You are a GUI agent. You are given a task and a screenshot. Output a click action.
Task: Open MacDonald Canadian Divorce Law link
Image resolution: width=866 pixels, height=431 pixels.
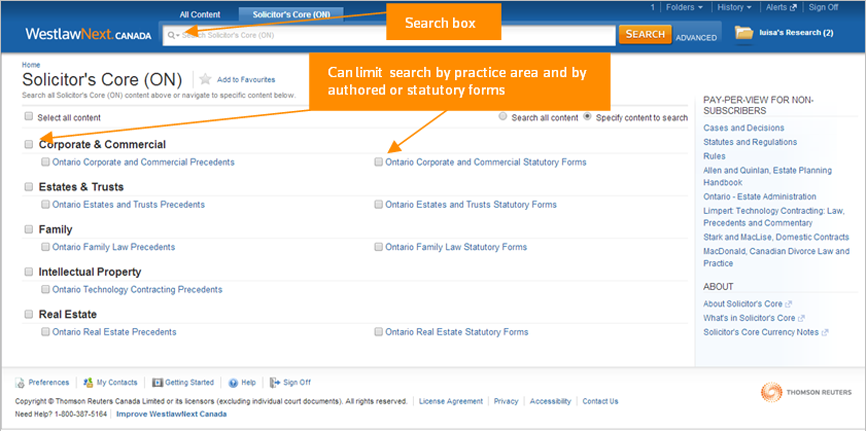click(x=776, y=257)
